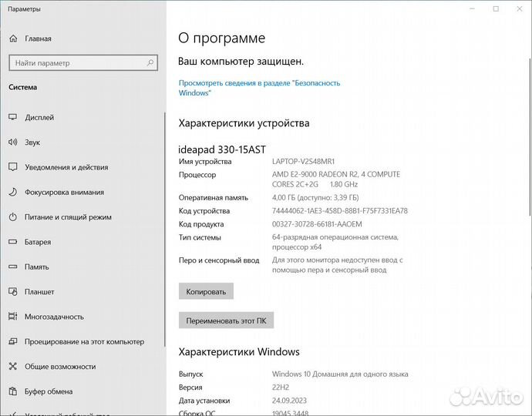The image size is (532, 416).
Task: Select the Батарея battery icon
Action: (12, 242)
